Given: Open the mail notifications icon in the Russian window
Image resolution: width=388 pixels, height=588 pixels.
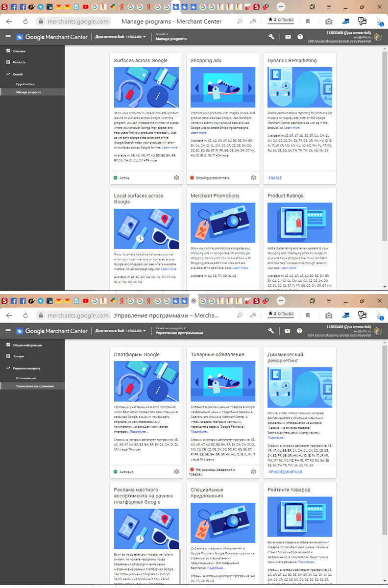Looking at the screenshot, I should (x=288, y=331).
